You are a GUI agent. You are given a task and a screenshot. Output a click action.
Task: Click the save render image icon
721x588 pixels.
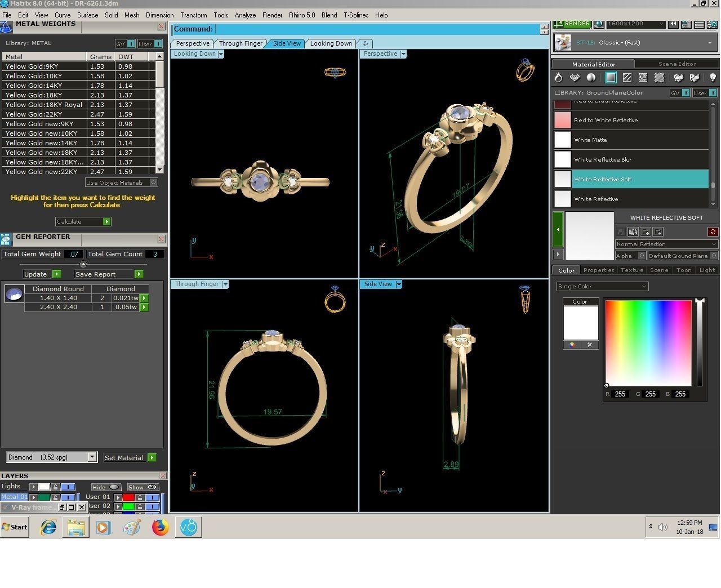(713, 24)
